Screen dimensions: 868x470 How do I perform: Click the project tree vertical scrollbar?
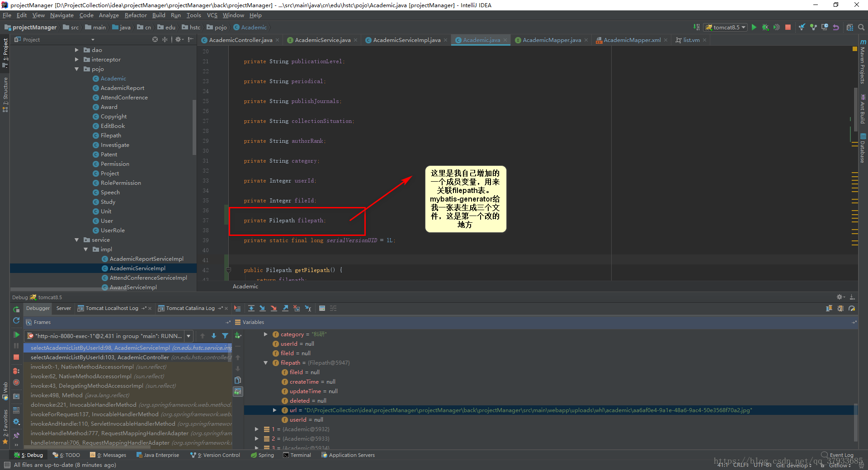click(x=194, y=127)
